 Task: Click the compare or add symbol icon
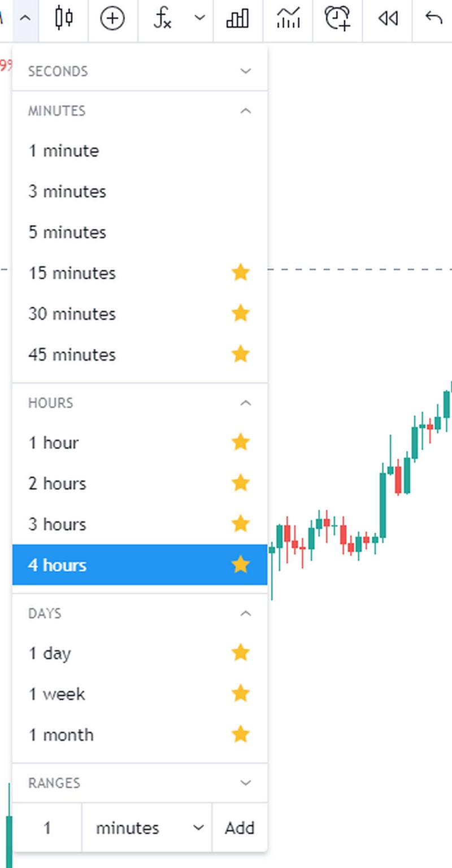click(x=112, y=19)
